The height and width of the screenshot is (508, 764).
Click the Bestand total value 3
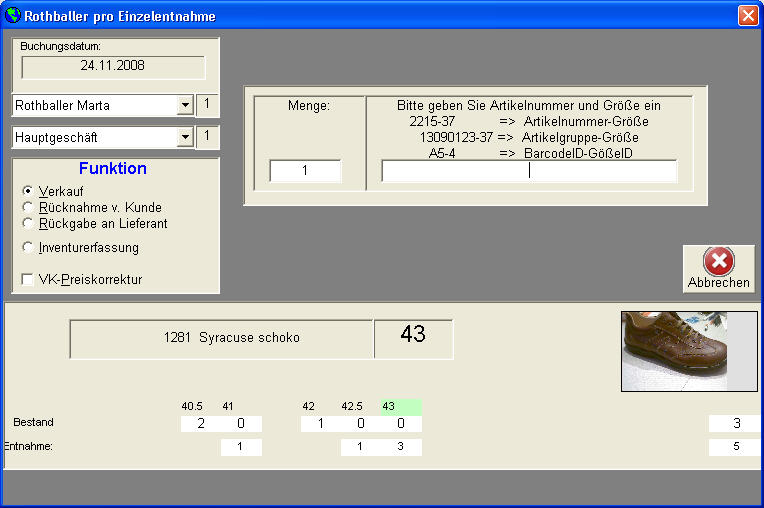pyautogui.click(x=736, y=424)
